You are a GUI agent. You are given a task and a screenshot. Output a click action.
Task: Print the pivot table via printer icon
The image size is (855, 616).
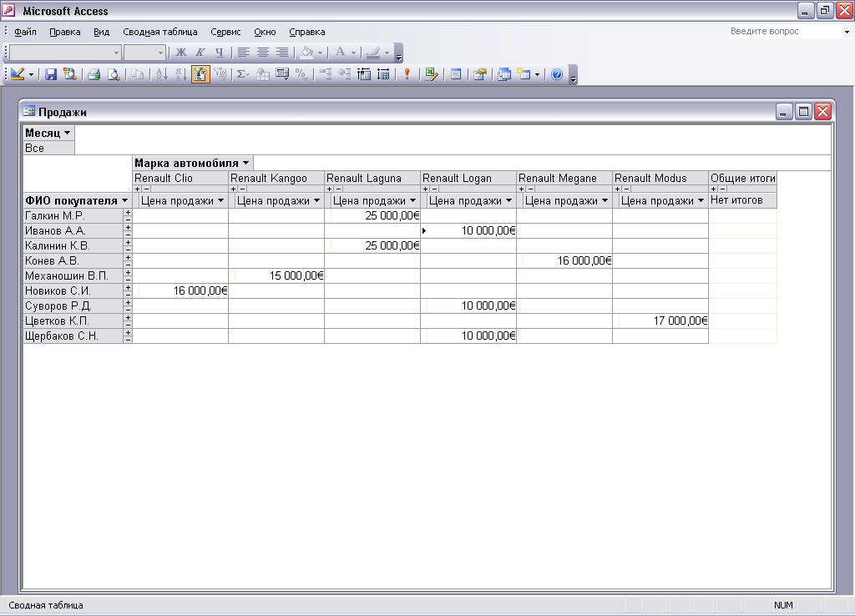coord(94,74)
